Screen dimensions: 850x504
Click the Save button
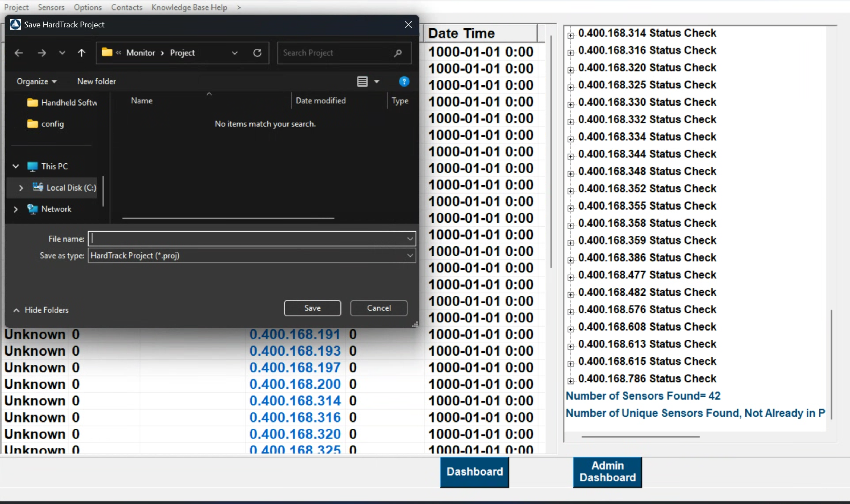tap(312, 308)
